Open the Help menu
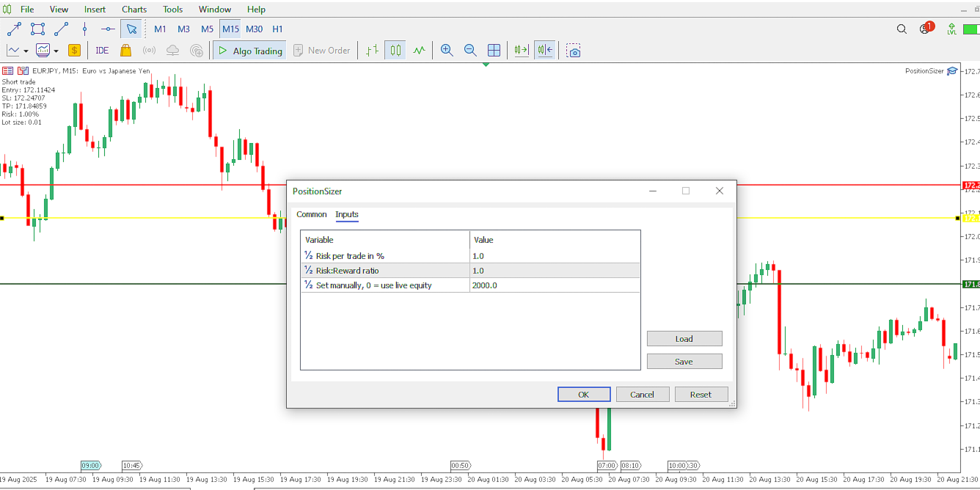 coord(256,10)
